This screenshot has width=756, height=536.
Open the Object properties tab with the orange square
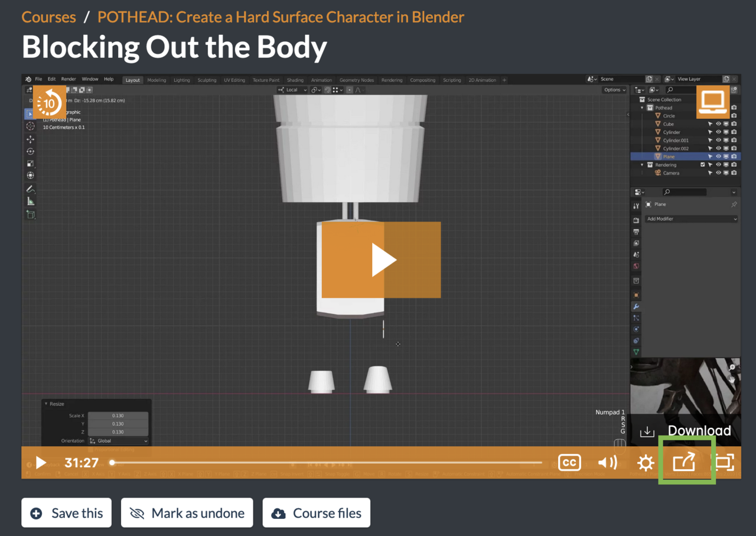tap(636, 295)
